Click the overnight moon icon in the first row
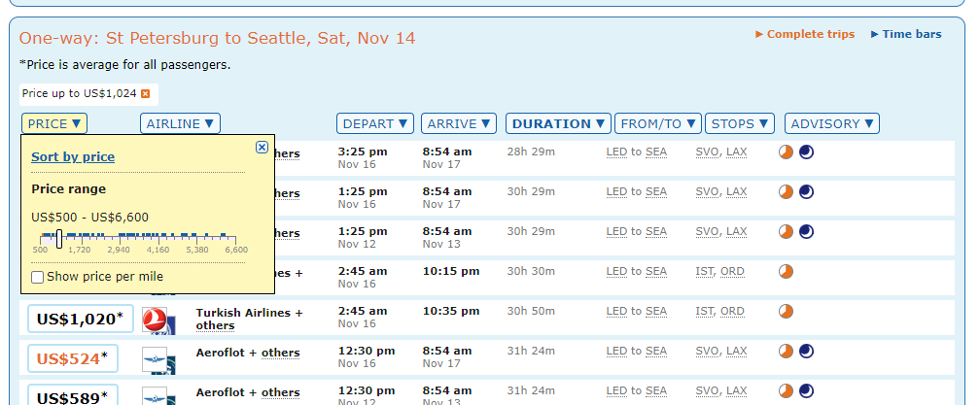 (806, 152)
